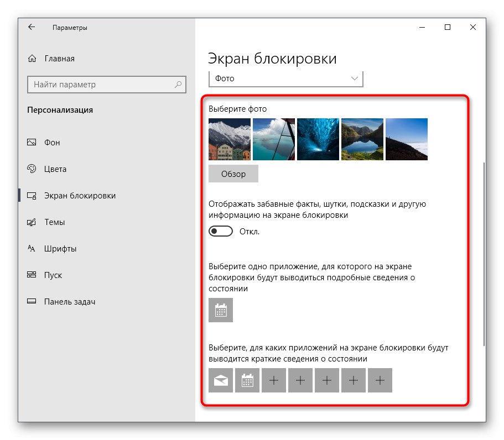Image resolution: width=504 pixels, height=440 pixels.
Task: Select the snowy mountain village photo thumbnail
Action: pos(230,139)
